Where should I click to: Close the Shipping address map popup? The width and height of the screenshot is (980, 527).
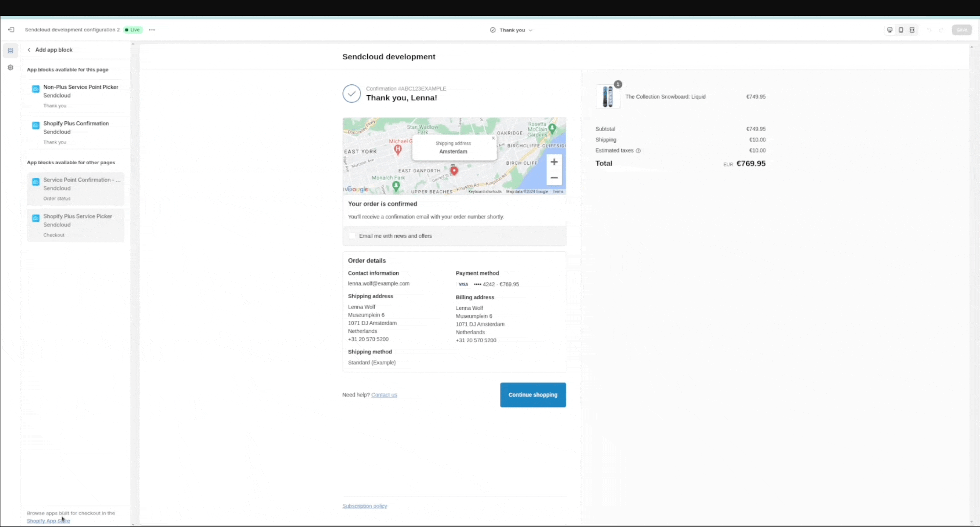493,138
